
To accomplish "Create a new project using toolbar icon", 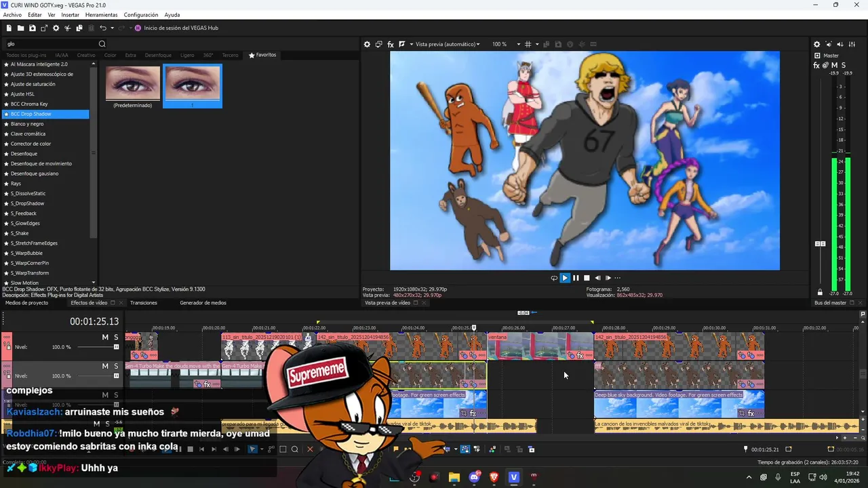I will tap(9, 28).
